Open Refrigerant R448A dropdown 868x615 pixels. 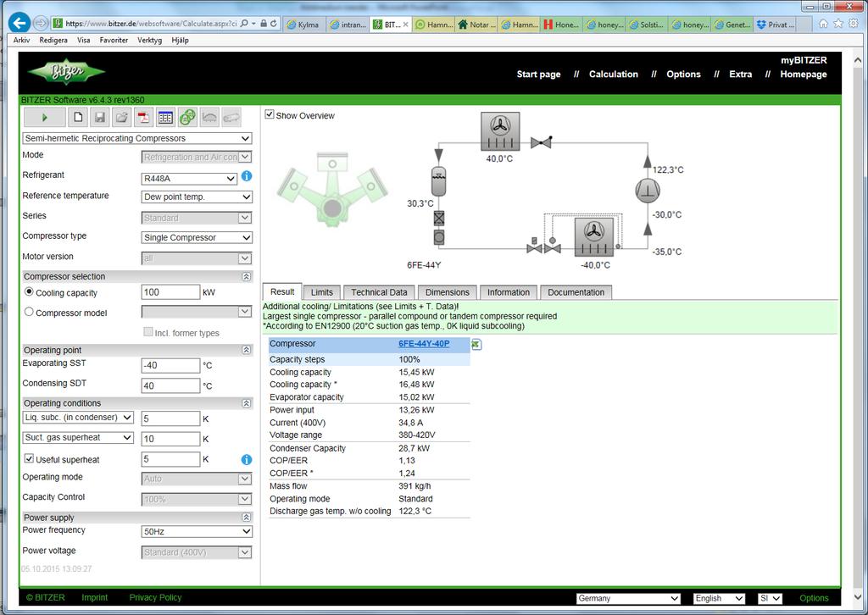(189, 179)
